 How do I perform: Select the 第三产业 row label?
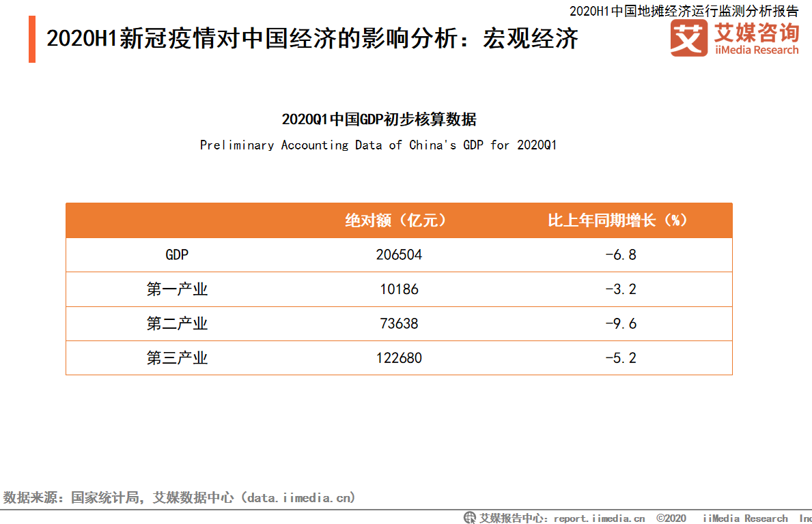point(177,358)
